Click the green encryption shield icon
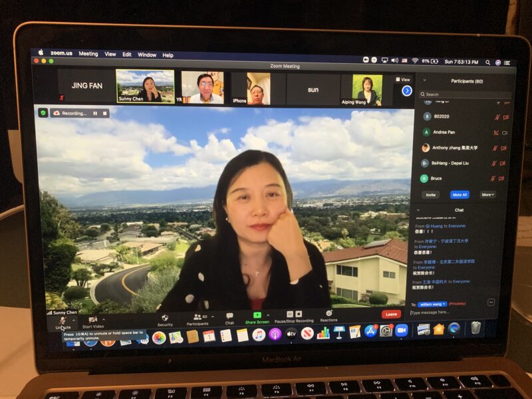This screenshot has width=532, height=399. 43,113
